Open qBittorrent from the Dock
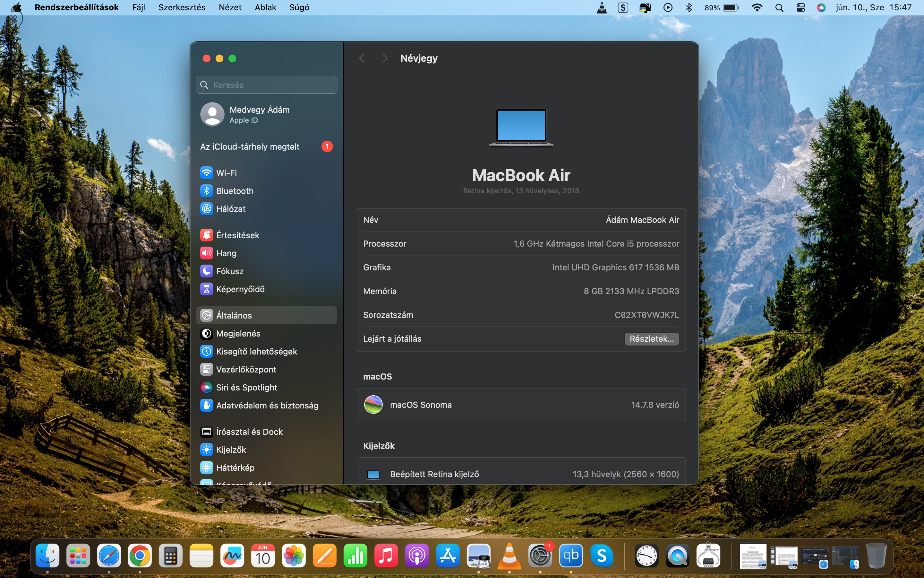 (571, 555)
